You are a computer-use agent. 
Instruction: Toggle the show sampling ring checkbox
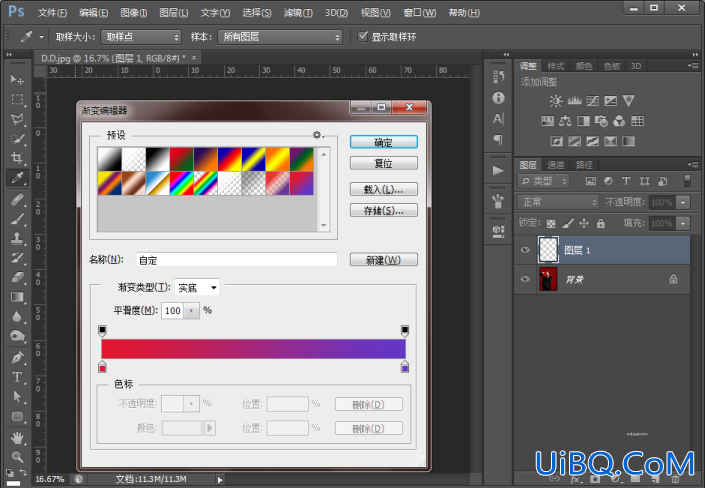(x=362, y=36)
